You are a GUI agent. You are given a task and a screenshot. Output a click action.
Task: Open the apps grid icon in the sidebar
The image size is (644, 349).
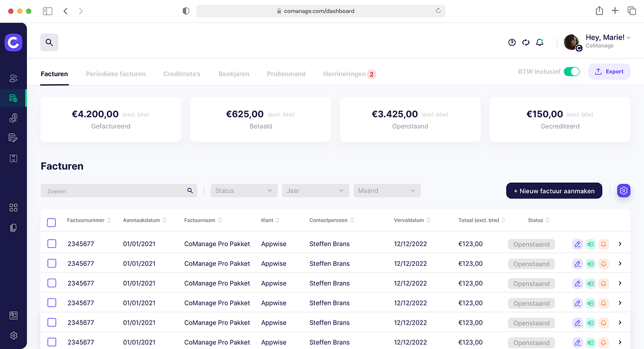pos(13,208)
